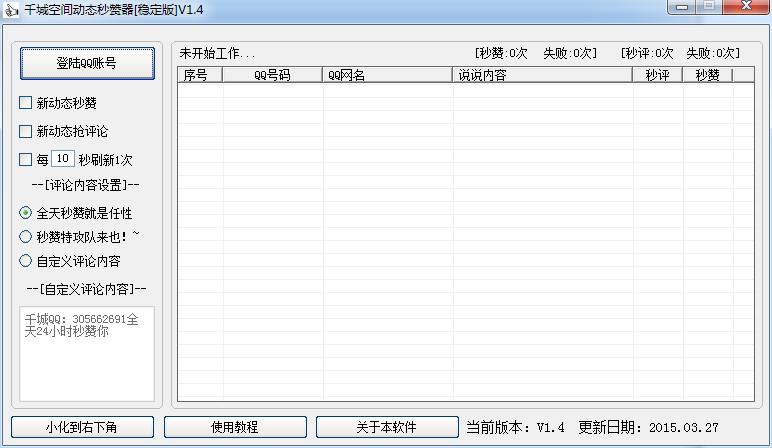Minimize the window using title bar button
The image size is (772, 448).
(x=681, y=8)
